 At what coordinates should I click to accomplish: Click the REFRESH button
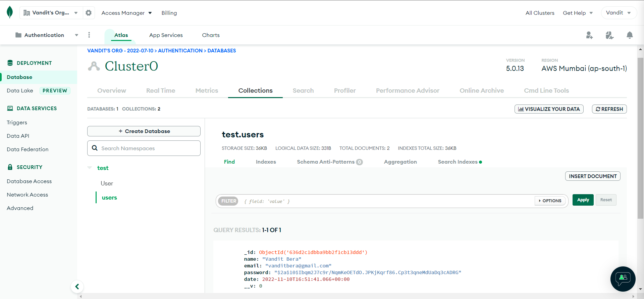click(x=609, y=109)
